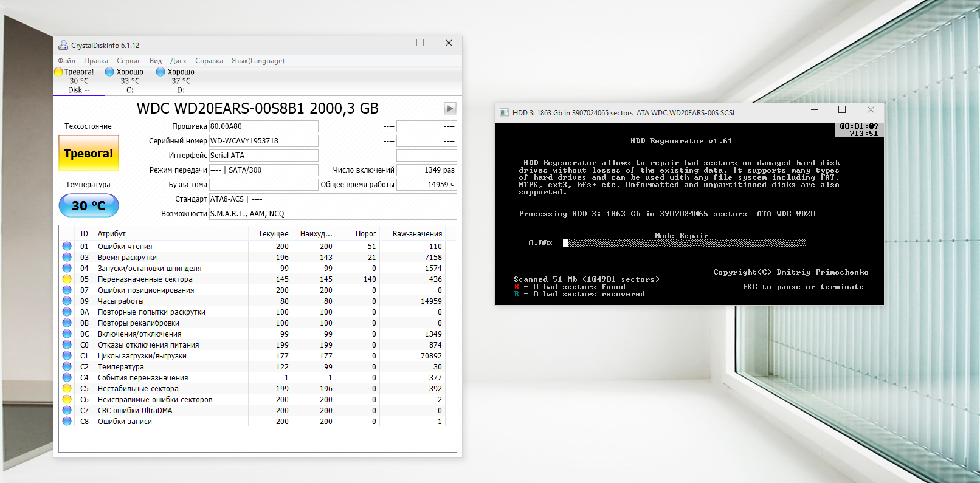The width and height of the screenshot is (980, 483).
Task: Click the next disk arrow button
Action: click(x=450, y=108)
